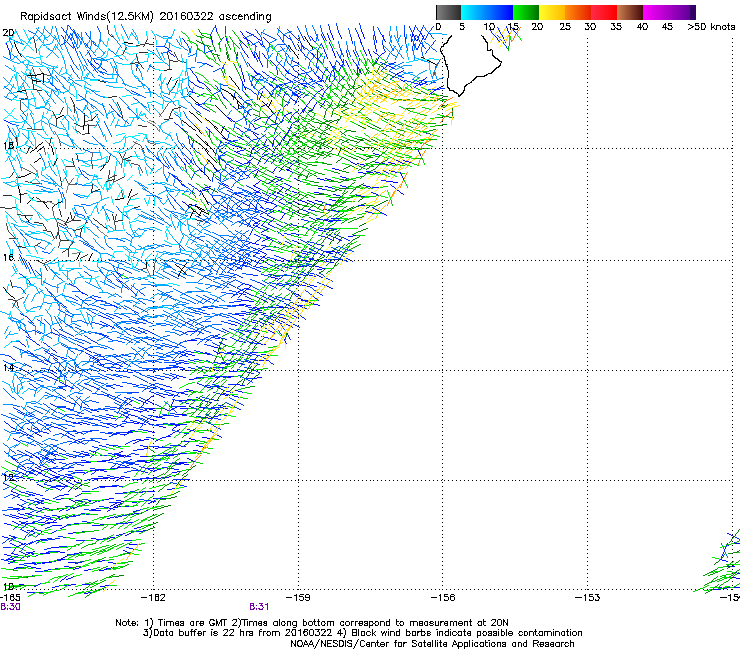The height and width of the screenshot is (650, 740).
Task: Click the '>50 knots' legend label
Action: pos(711,27)
